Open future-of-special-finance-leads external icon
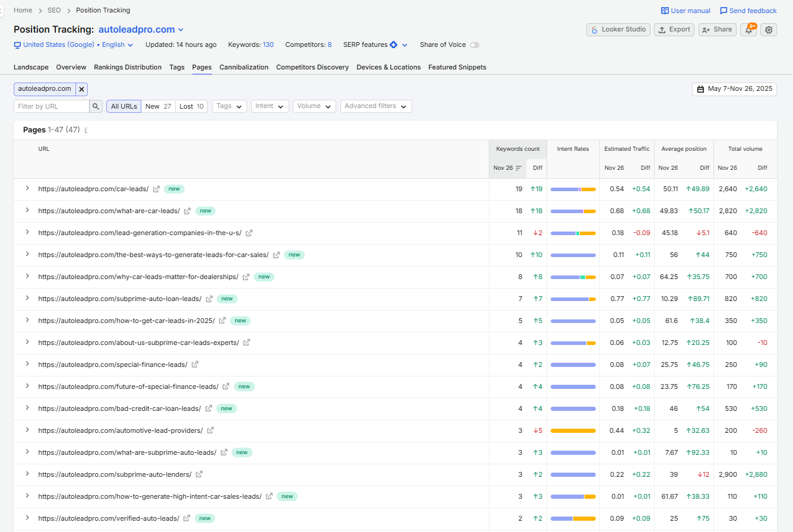The image size is (793, 532). pos(226,387)
